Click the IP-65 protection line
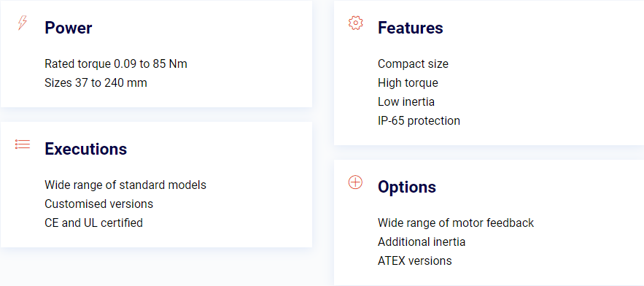Screen dimensions: 644x286 [x=419, y=121]
